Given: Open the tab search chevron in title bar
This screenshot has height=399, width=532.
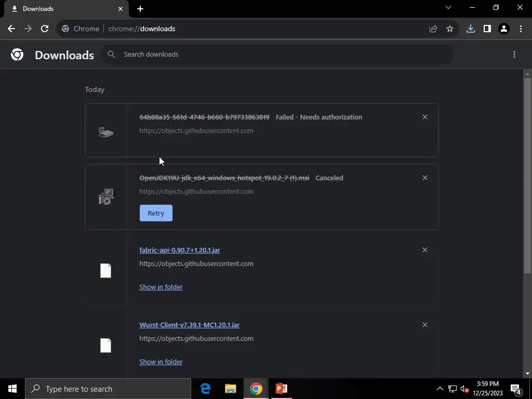Looking at the screenshot, I should click(x=448, y=7).
